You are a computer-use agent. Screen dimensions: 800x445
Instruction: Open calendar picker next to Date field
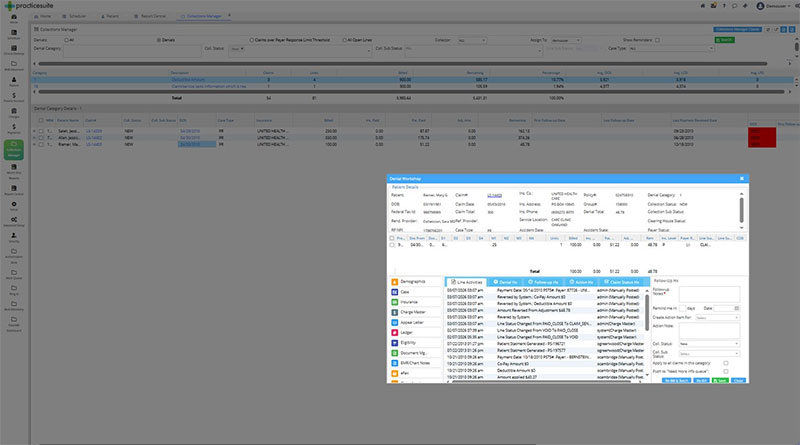[x=736, y=308]
